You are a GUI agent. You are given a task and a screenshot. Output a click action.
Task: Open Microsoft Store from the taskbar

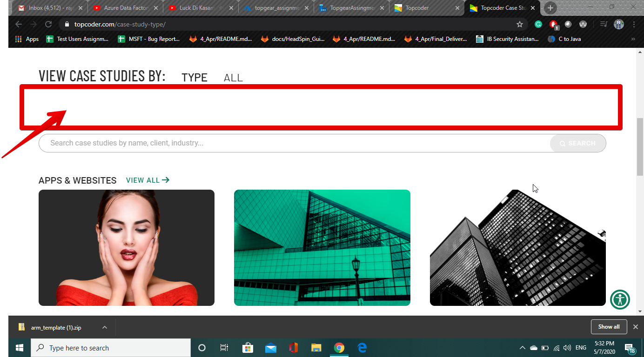(248, 347)
